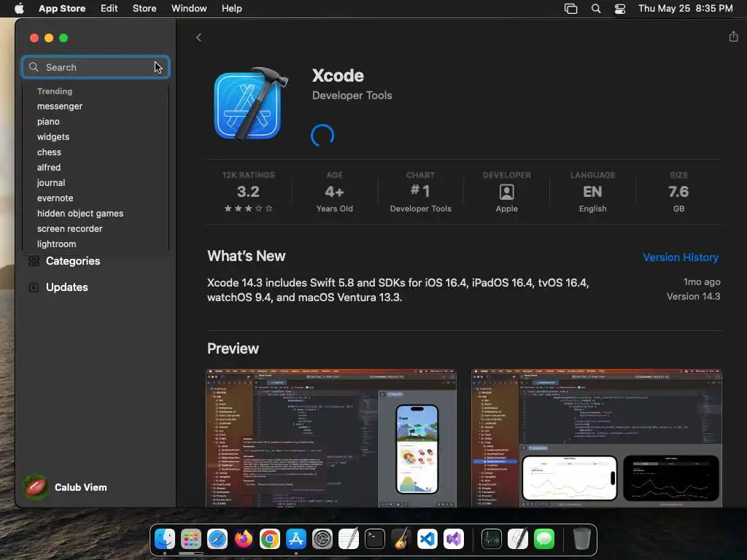Launch GarageBand from the Dock

coord(401,539)
